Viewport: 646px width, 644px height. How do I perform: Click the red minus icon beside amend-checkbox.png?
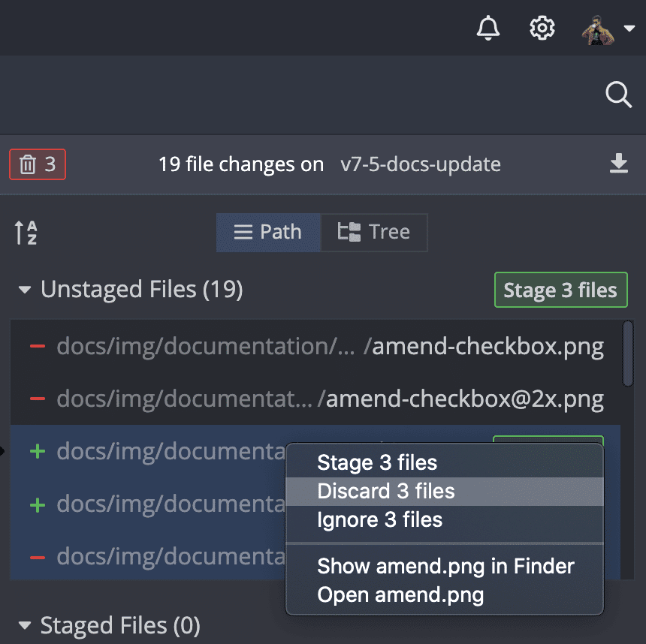tap(37, 347)
